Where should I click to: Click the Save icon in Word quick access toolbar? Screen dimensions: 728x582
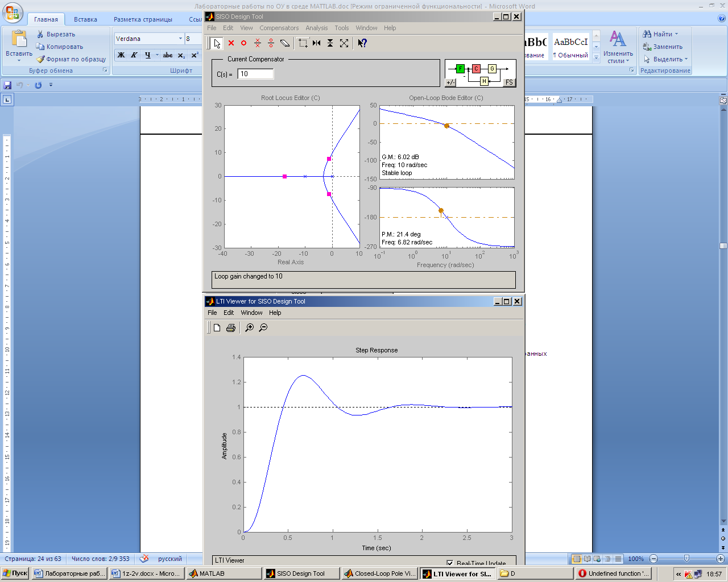[x=7, y=85]
